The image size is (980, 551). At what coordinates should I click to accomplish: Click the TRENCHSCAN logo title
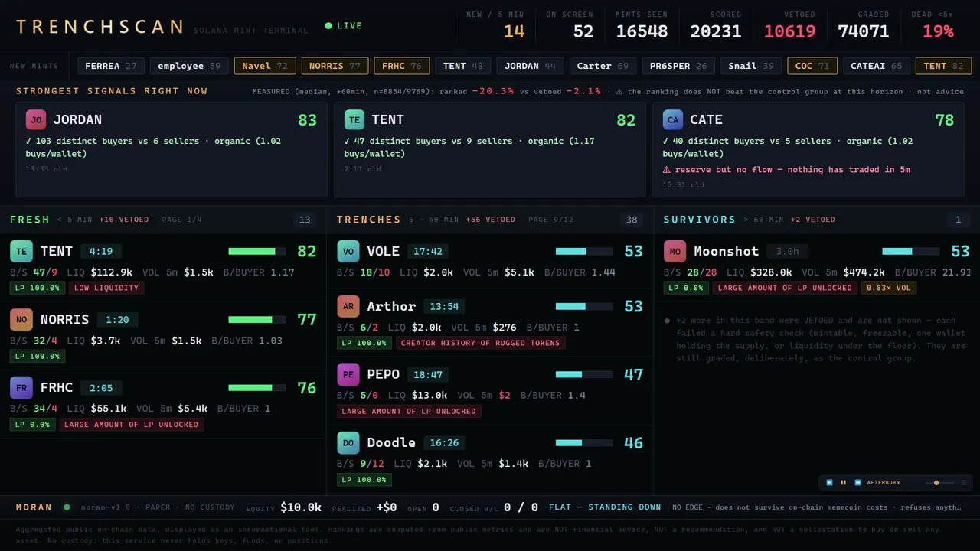[100, 27]
